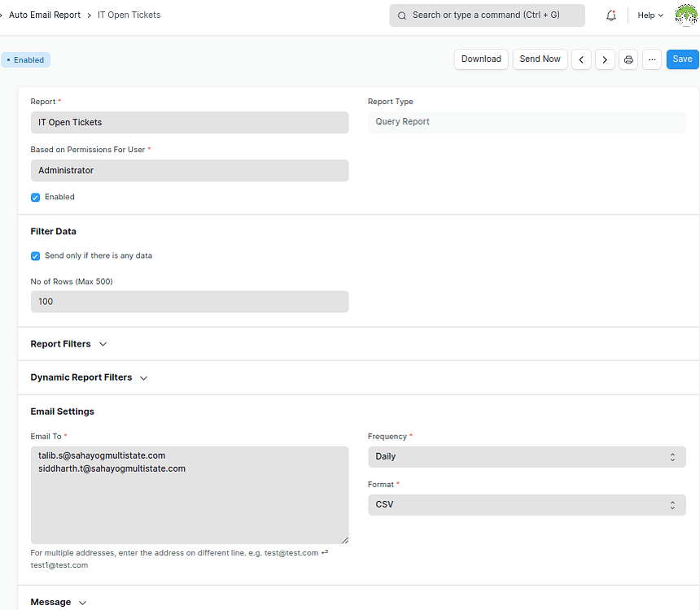The width and height of the screenshot is (700, 610).
Task: Open the Format dropdown set to CSV
Action: 527,504
